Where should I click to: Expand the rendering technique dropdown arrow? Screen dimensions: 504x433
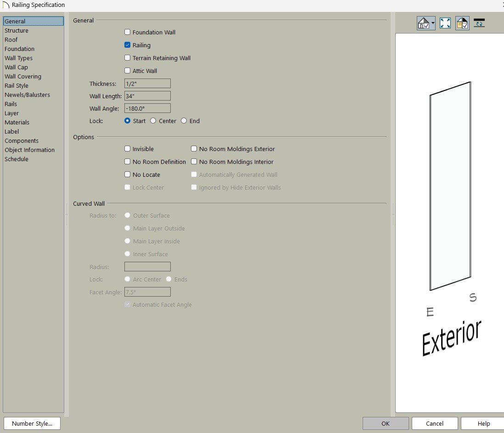click(433, 23)
